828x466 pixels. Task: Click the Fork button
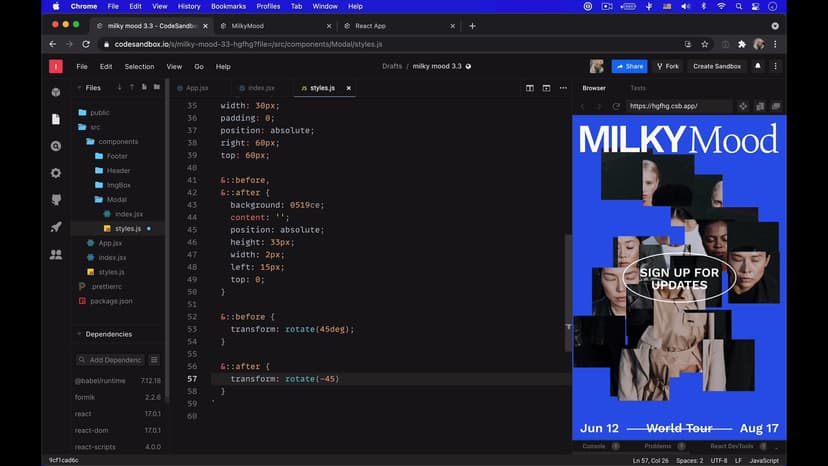667,66
